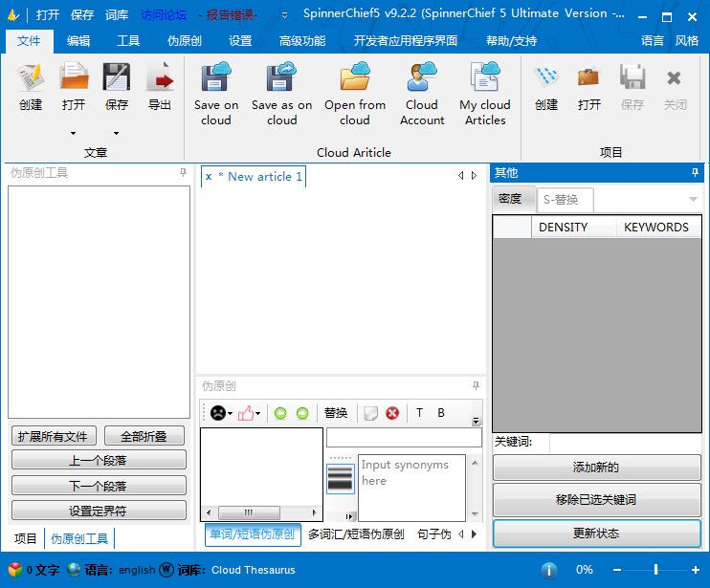This screenshot has height=588, width=710.
Task: Click the 关闭 project X icon
Action: [x=674, y=77]
